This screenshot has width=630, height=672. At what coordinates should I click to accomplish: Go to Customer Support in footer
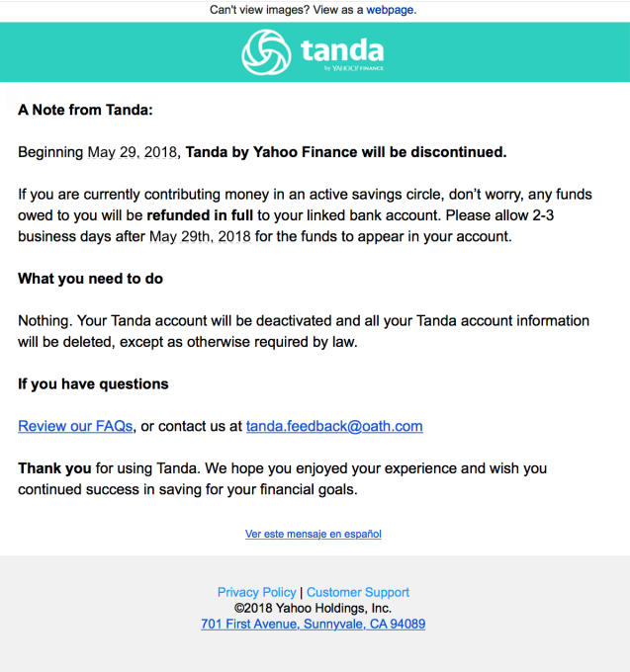(x=358, y=592)
